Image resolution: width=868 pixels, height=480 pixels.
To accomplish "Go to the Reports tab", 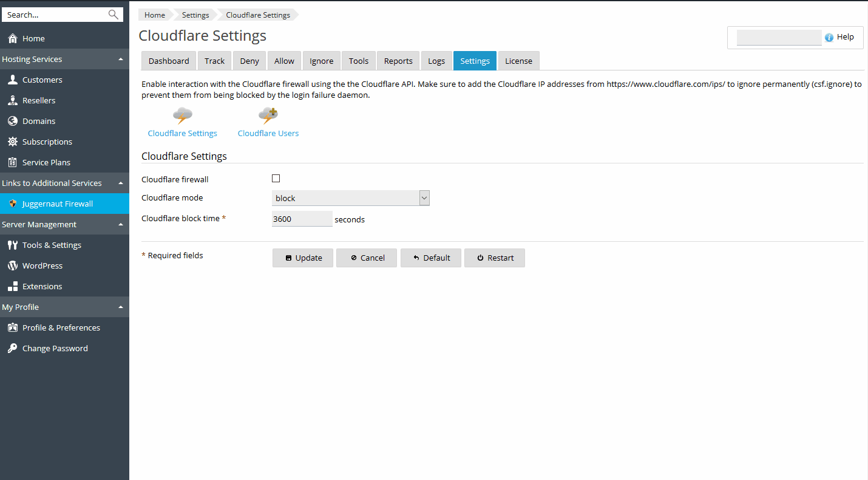I will (398, 61).
